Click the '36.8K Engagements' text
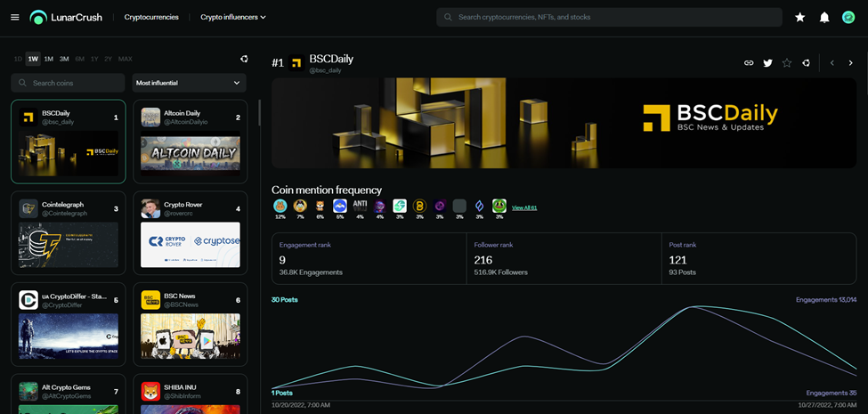The height and width of the screenshot is (414, 868). [311, 272]
